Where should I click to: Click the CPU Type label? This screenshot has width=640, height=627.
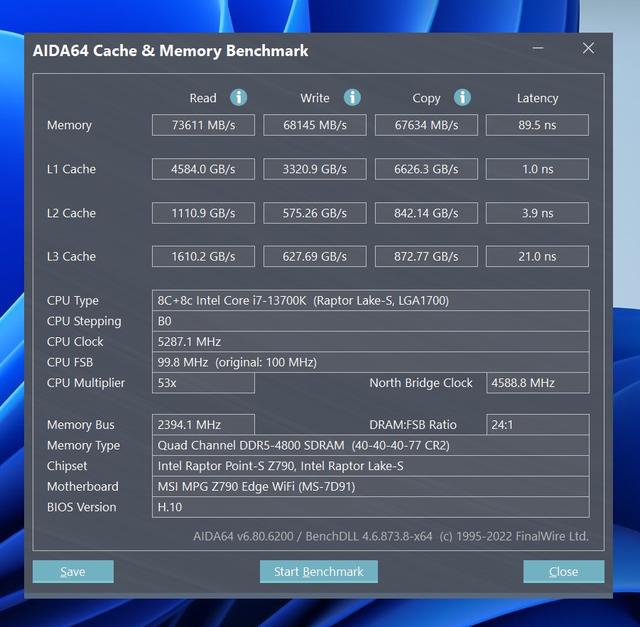(73, 301)
